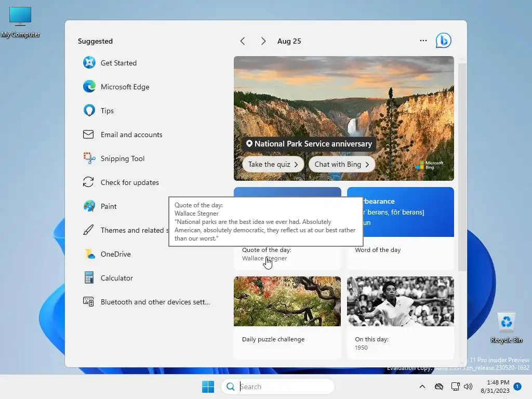This screenshot has width=532, height=399.
Task: Launch the Snipping Tool icon
Action: click(x=89, y=158)
